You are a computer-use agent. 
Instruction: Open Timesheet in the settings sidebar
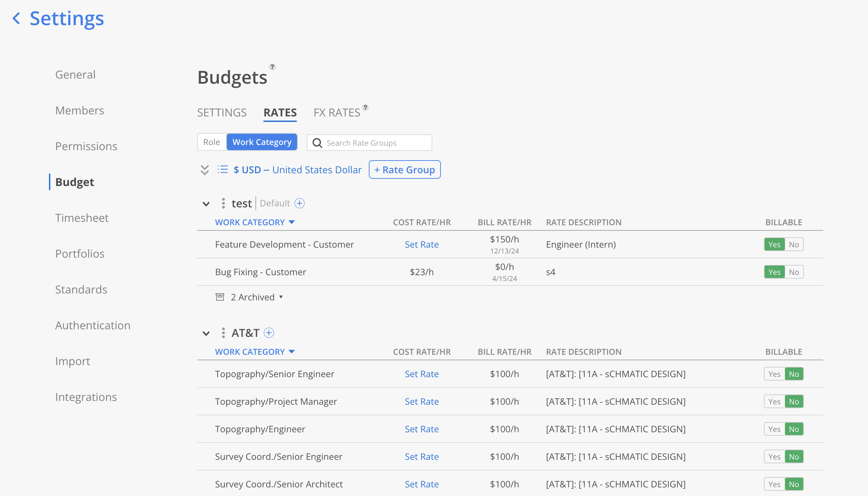click(x=82, y=218)
